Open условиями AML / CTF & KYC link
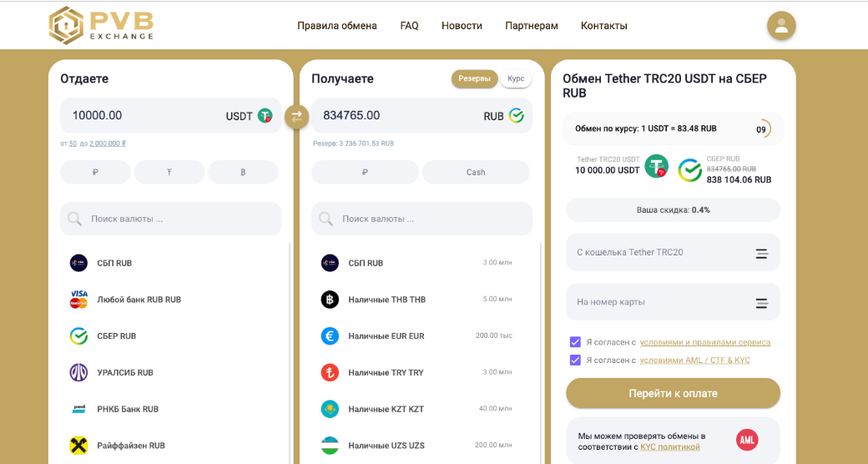The image size is (868, 464). [x=695, y=361]
